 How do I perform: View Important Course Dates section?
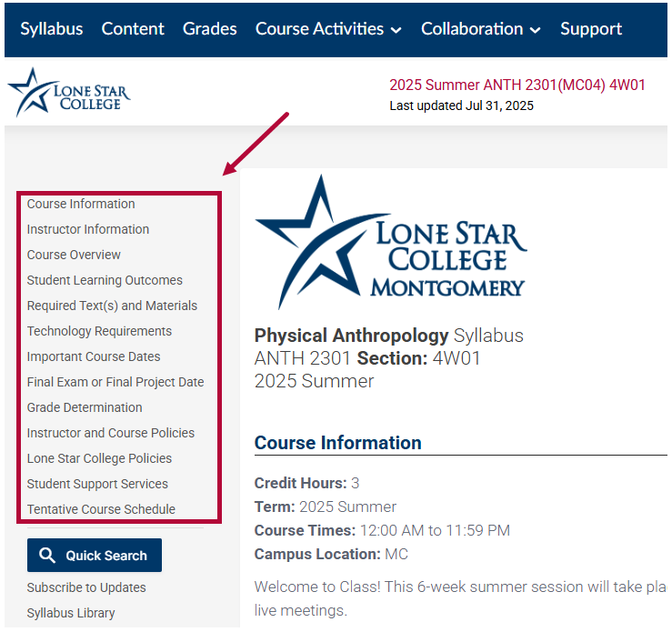(x=94, y=356)
